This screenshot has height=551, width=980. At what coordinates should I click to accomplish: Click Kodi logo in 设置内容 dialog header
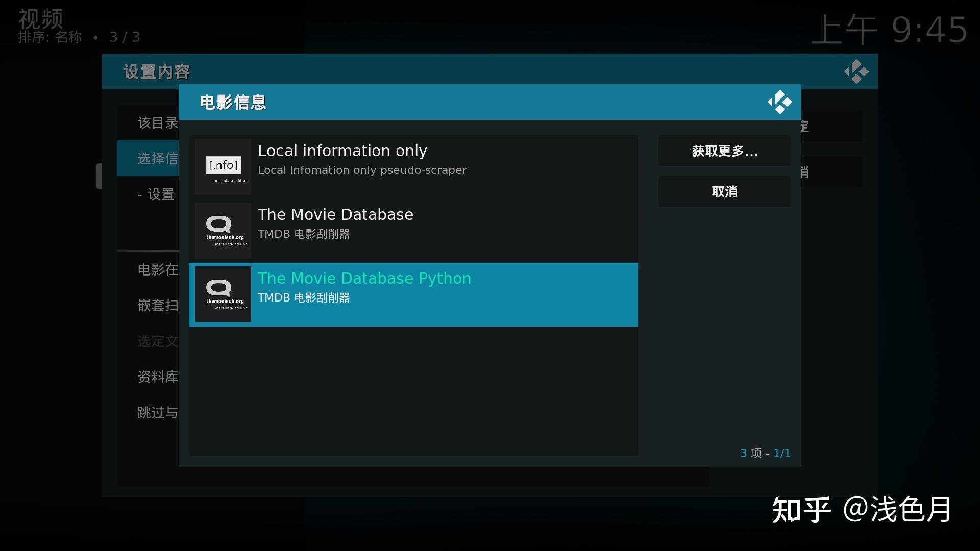click(x=856, y=71)
